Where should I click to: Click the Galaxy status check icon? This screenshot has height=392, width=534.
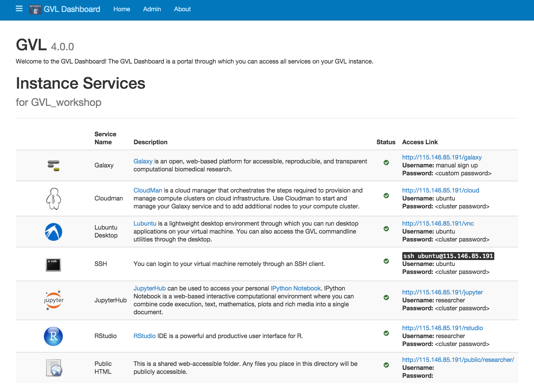click(x=386, y=162)
